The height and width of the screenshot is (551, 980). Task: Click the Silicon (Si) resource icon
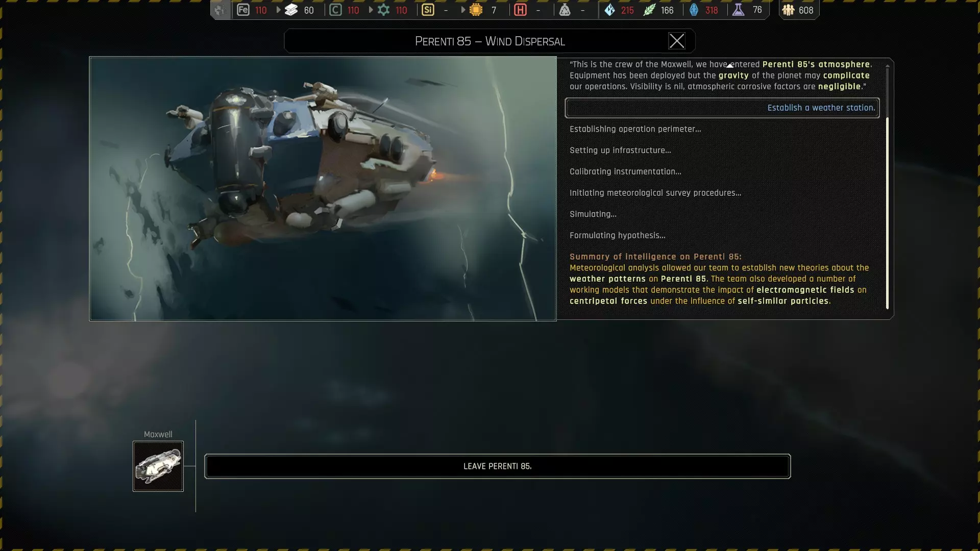click(x=428, y=10)
